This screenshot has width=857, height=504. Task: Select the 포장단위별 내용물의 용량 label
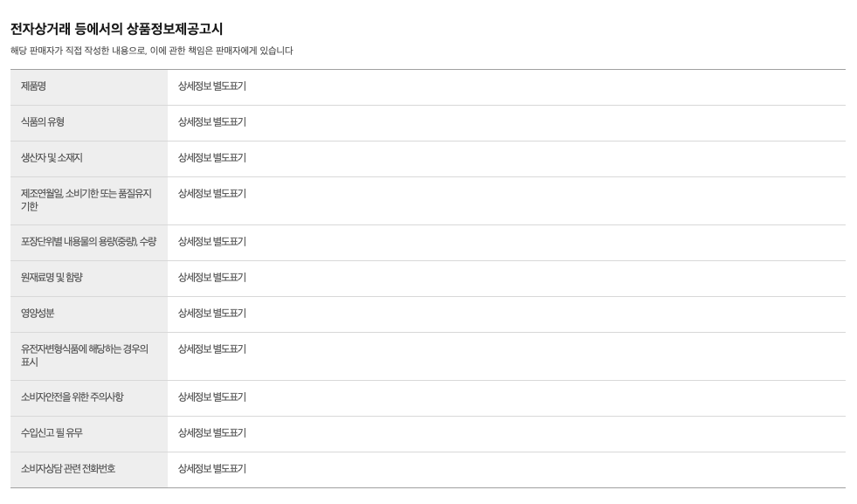(88, 242)
